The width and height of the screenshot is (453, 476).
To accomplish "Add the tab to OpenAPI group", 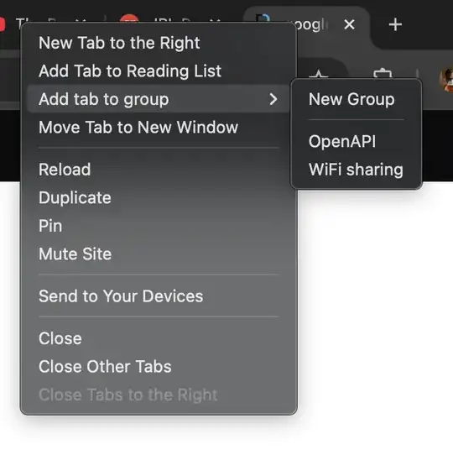I will [357, 141].
